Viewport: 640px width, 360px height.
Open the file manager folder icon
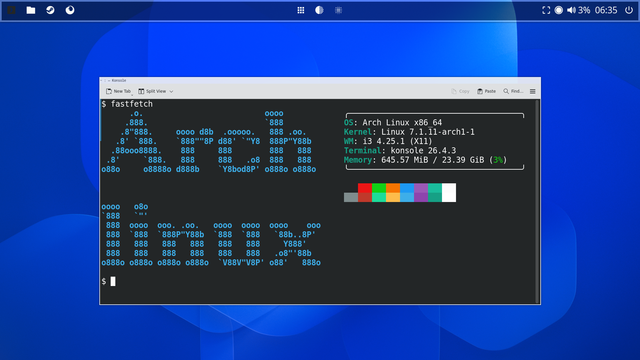point(31,10)
